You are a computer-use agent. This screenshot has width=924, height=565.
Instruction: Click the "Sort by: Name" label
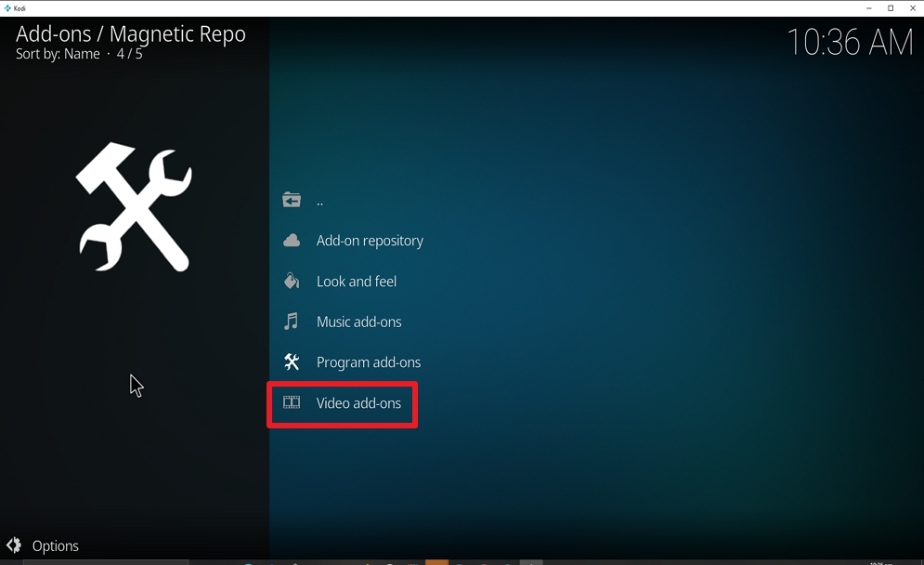(58, 54)
